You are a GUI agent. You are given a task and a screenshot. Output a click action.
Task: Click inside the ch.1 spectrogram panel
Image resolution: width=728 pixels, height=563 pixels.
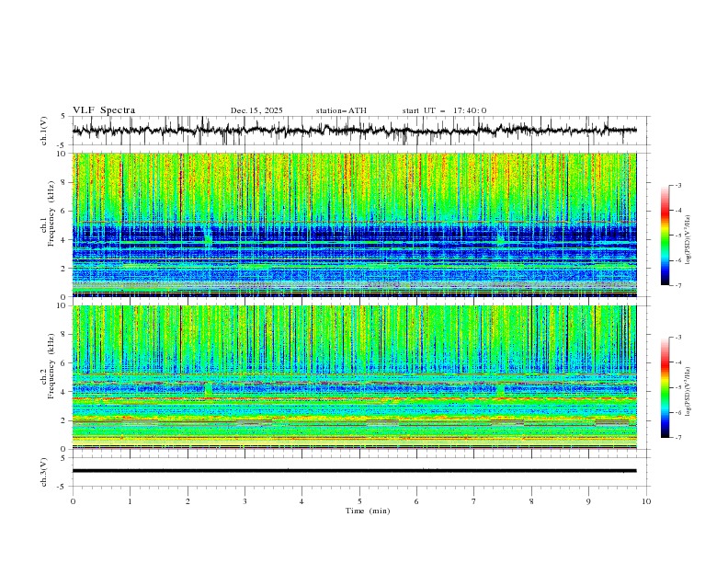coord(355,224)
